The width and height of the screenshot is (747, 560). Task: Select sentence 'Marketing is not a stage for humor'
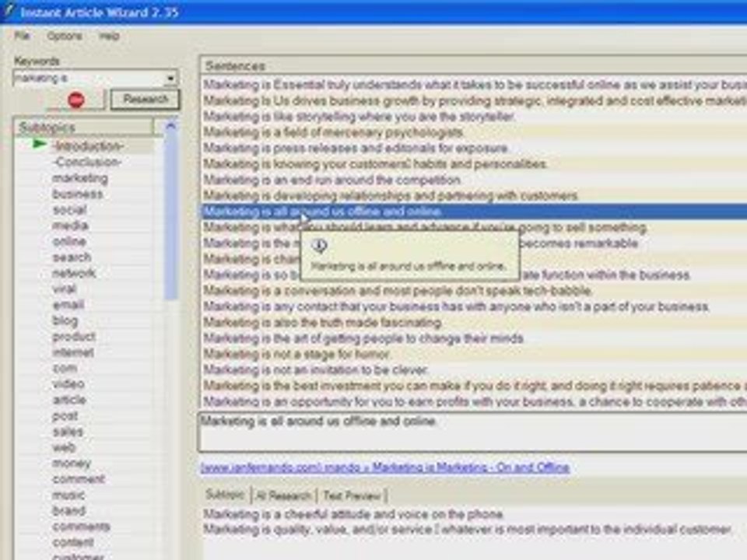(474, 354)
